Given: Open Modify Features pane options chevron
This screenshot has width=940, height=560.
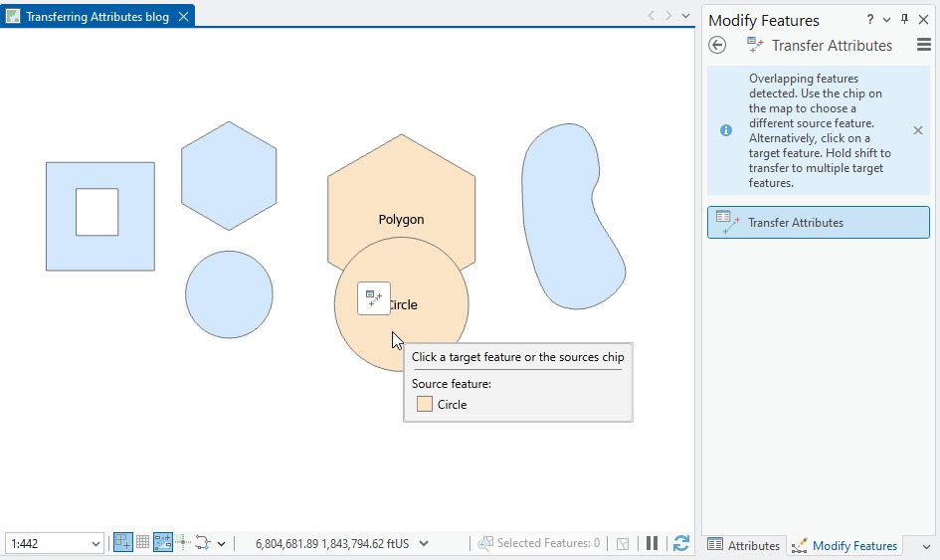Looking at the screenshot, I should pyautogui.click(x=886, y=20).
